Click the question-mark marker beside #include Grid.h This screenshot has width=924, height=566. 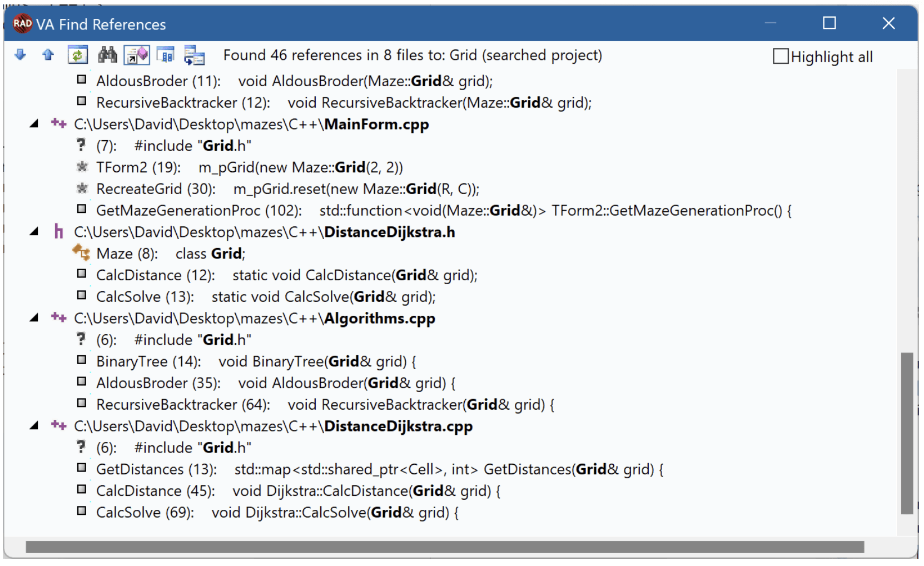[x=81, y=340]
